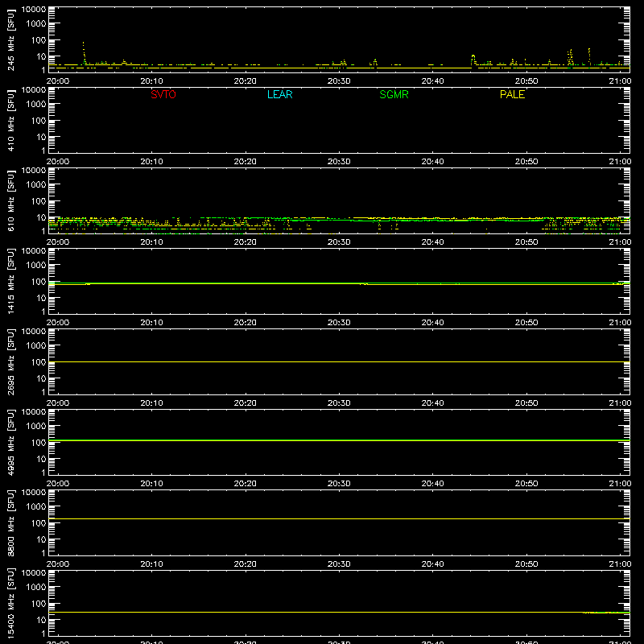Image resolution: width=644 pixels, height=644 pixels.
Task: Click 20:10 tick label under 610 MHz panel
Action: [x=151, y=242]
